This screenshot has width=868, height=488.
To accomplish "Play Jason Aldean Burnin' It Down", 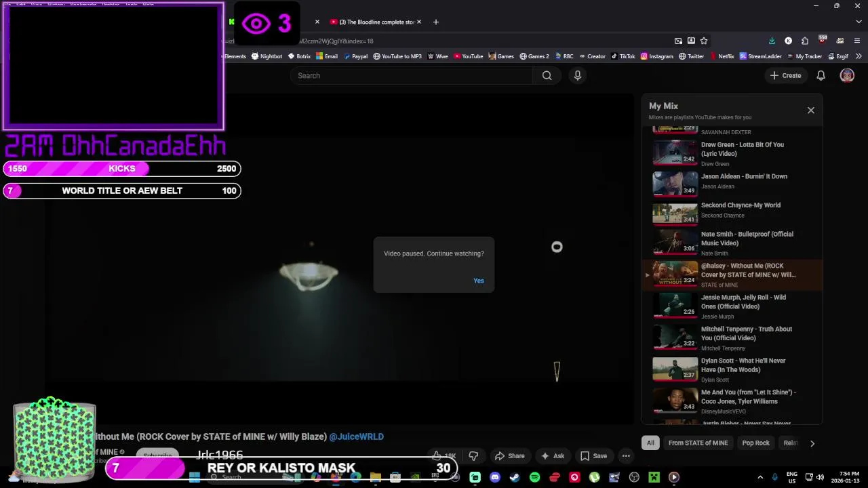I will [x=732, y=183].
